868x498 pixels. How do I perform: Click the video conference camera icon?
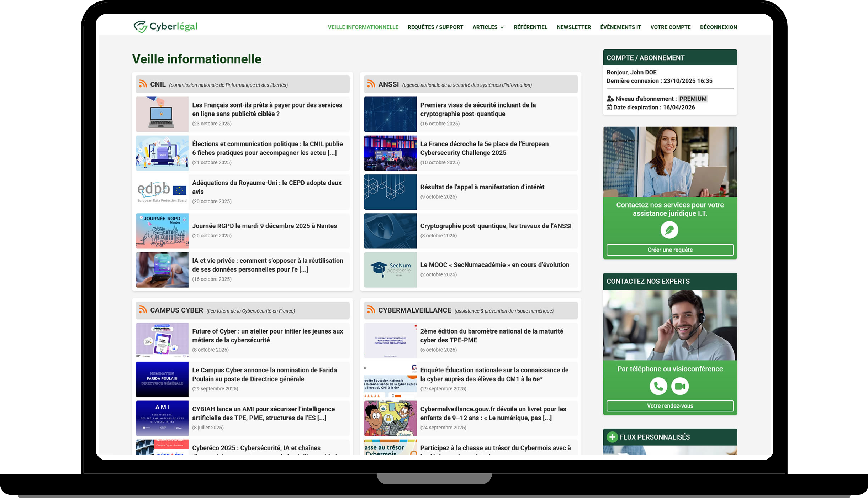coord(680,386)
